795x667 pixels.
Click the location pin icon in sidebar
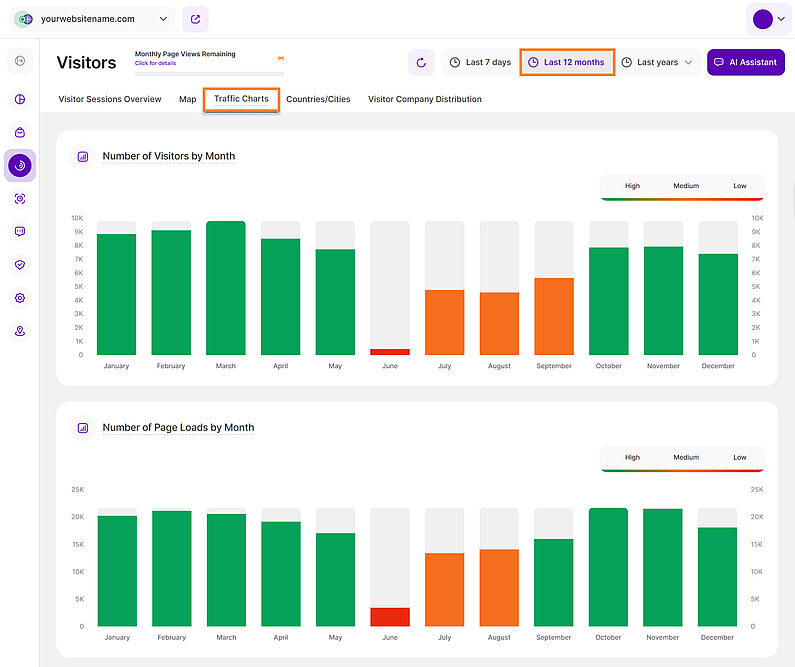click(20, 331)
